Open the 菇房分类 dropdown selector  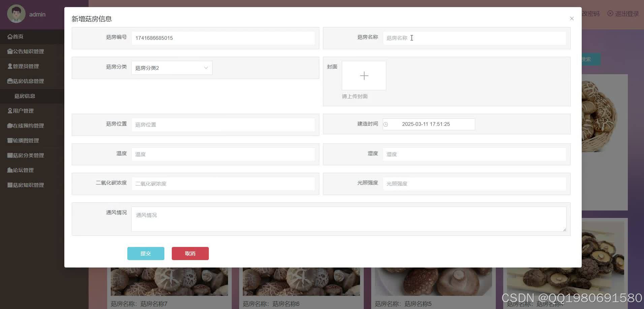tap(172, 68)
